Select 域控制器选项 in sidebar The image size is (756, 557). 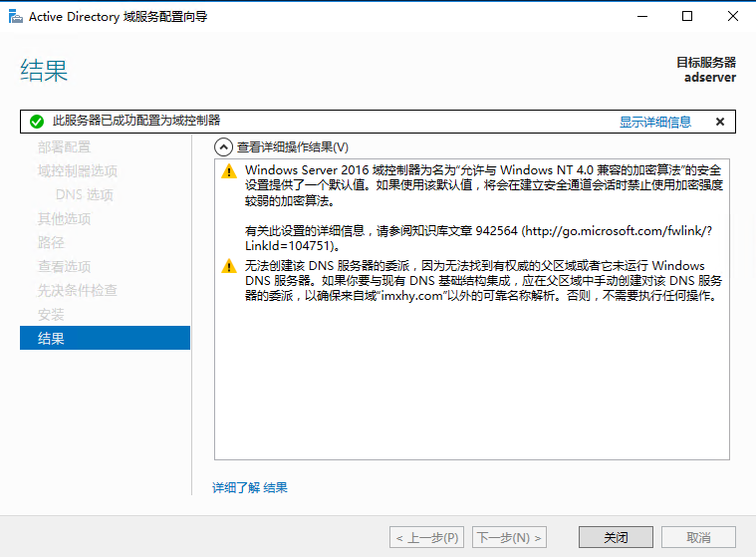[x=77, y=171]
